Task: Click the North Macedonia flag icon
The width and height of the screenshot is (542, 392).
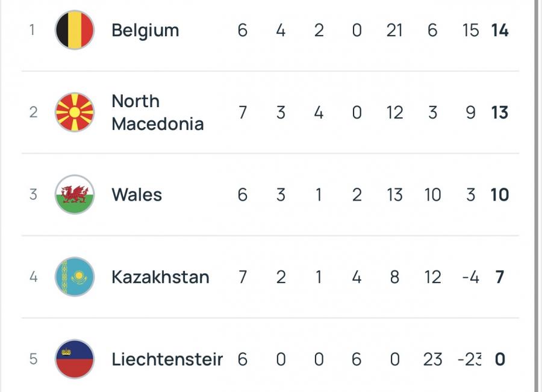Action: tap(75, 113)
